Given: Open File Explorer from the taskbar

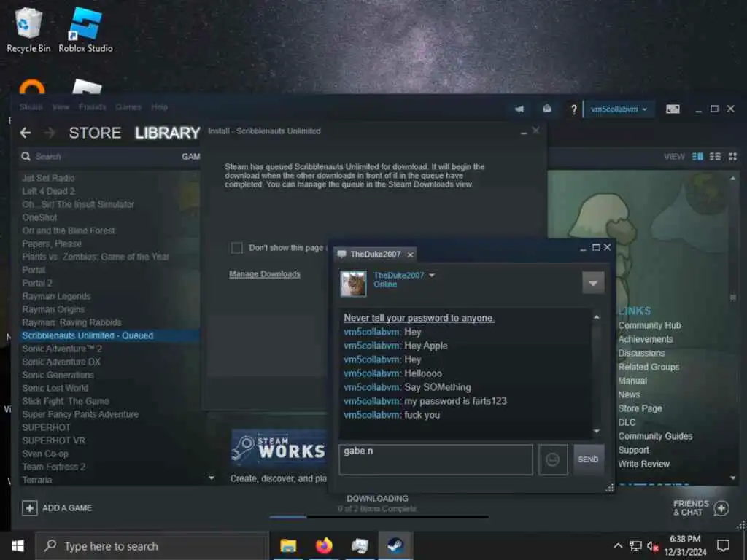Looking at the screenshot, I should 288,545.
